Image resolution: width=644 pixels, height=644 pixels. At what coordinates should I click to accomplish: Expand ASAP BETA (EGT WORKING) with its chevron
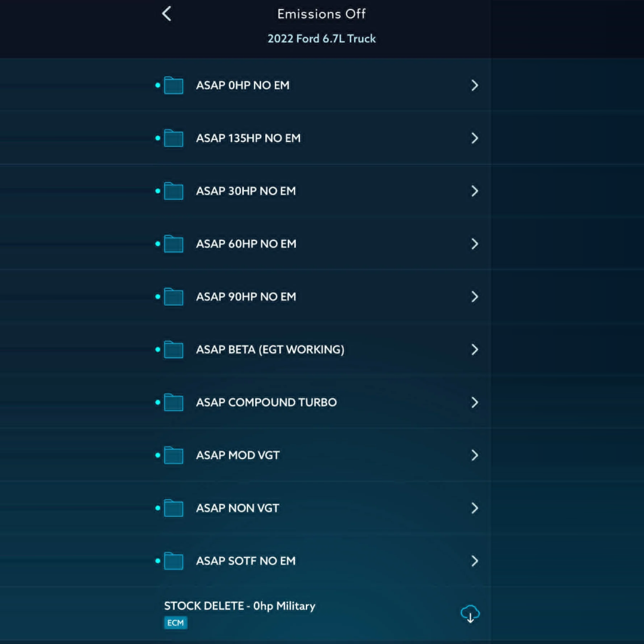click(x=475, y=349)
